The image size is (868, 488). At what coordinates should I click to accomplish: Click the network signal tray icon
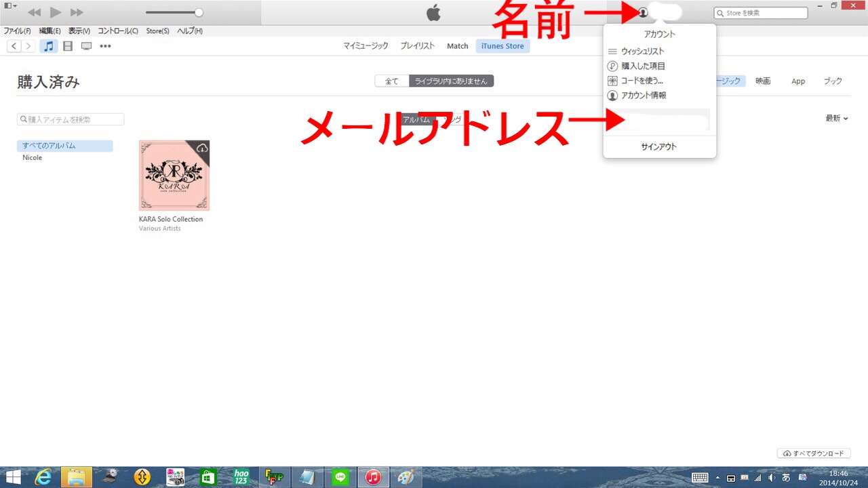click(757, 477)
